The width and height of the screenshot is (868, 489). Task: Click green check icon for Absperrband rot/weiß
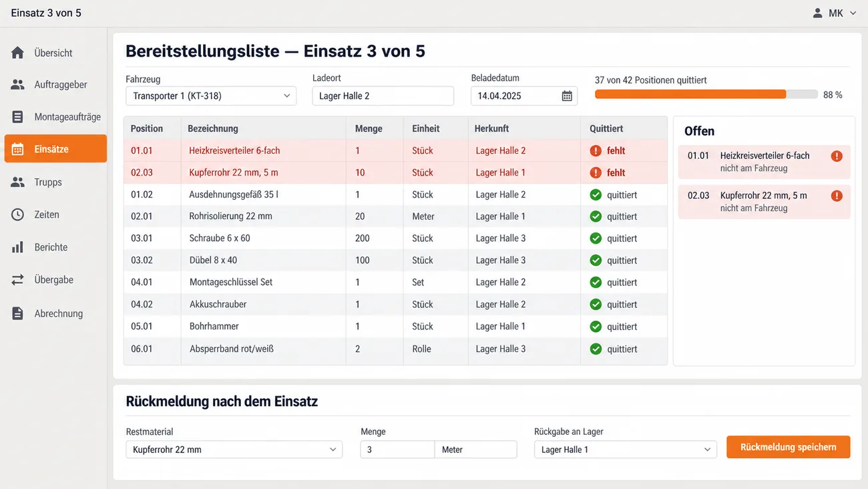(x=596, y=349)
